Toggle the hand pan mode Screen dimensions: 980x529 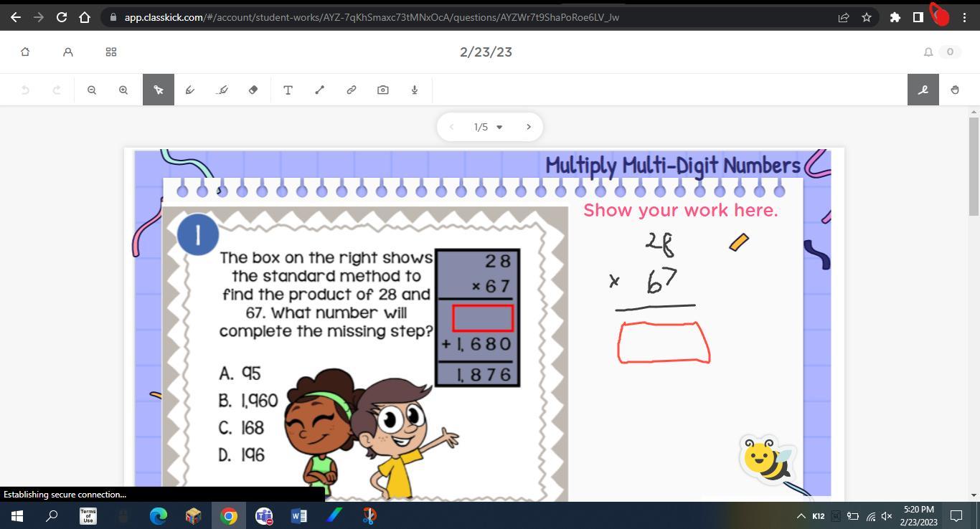pos(954,90)
